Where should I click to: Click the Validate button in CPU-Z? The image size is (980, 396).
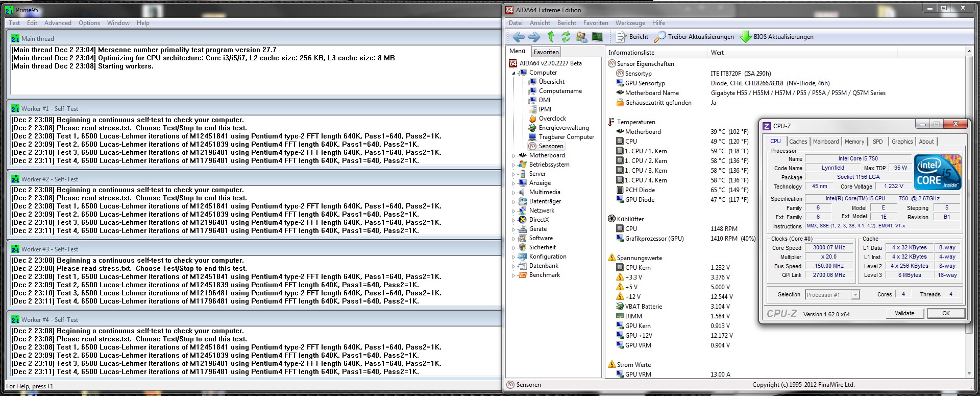[x=904, y=313]
